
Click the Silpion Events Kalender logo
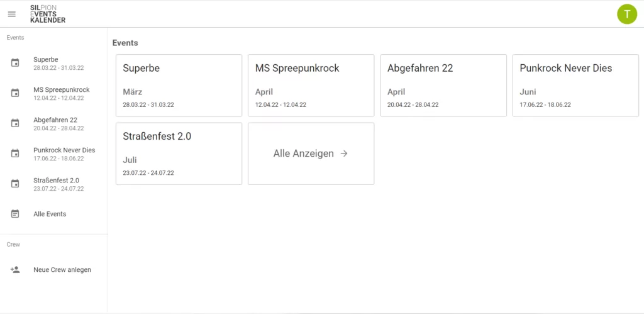(x=48, y=14)
